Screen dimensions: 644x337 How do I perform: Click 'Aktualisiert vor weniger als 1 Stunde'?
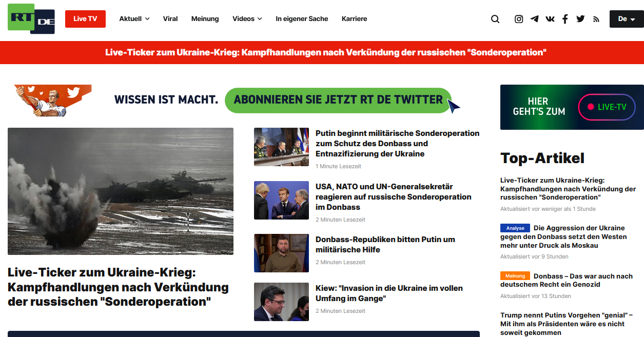548,209
